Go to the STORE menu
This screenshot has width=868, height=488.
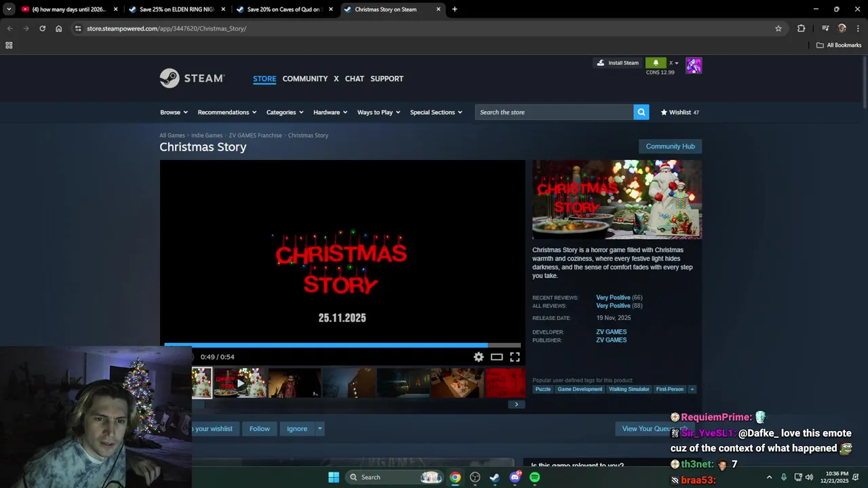(264, 79)
